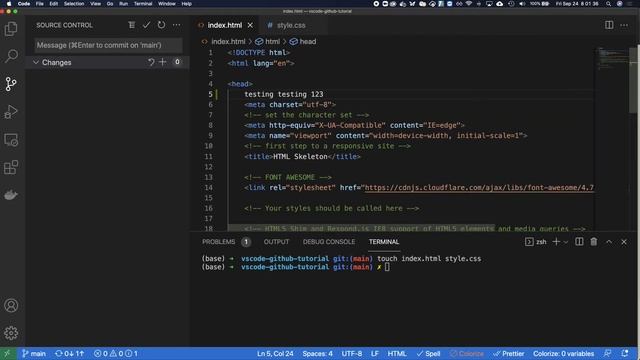The width and height of the screenshot is (640, 360).
Task: Open feedback icon in status bar
Action: point(608,353)
